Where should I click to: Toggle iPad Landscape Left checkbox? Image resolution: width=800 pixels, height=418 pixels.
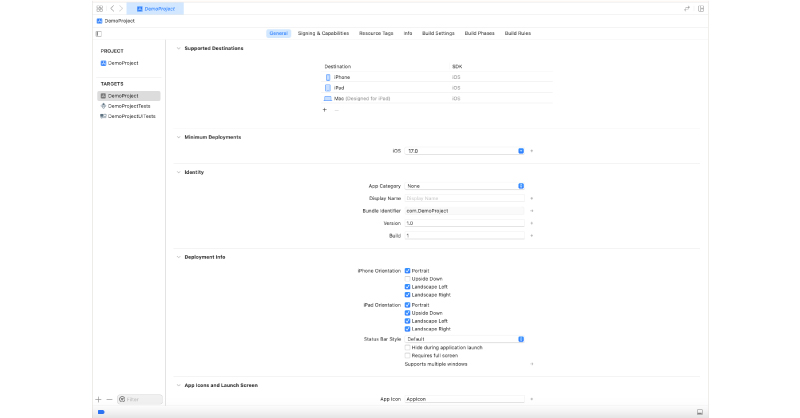click(408, 321)
